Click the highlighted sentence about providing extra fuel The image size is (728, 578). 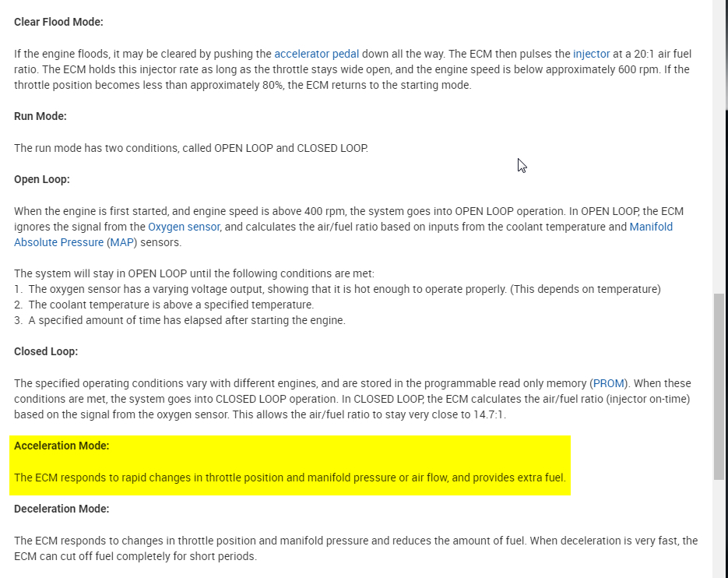pos(290,478)
